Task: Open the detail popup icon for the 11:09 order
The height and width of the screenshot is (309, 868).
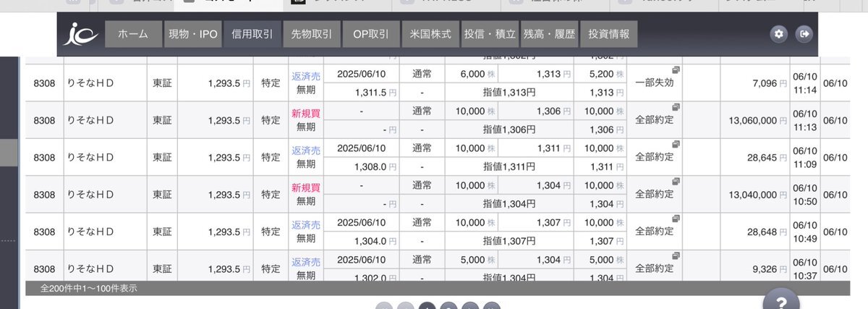Action: coord(676,144)
